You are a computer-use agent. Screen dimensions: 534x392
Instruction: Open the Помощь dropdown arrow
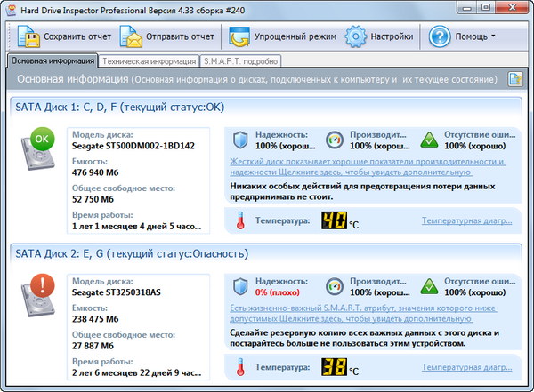click(x=493, y=37)
